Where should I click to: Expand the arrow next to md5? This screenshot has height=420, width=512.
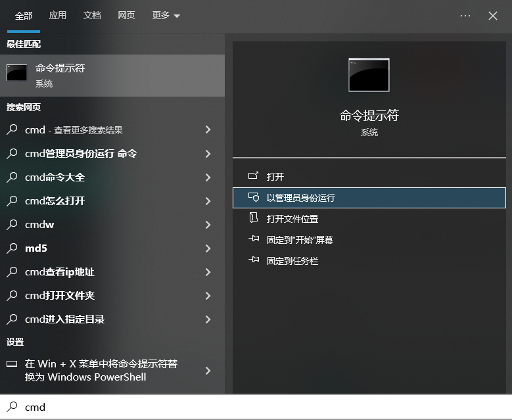tap(208, 248)
